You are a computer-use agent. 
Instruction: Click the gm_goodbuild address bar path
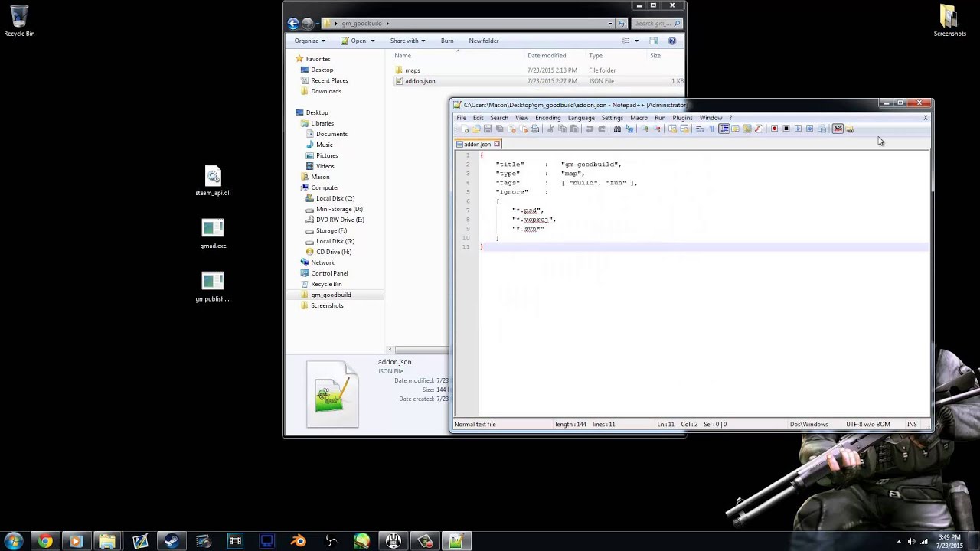click(x=361, y=24)
